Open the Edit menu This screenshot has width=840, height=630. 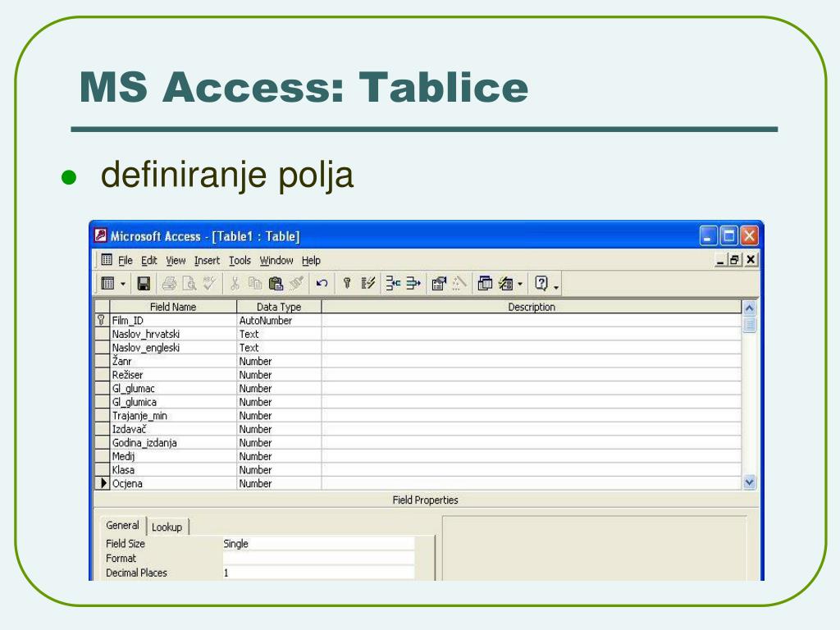click(149, 260)
